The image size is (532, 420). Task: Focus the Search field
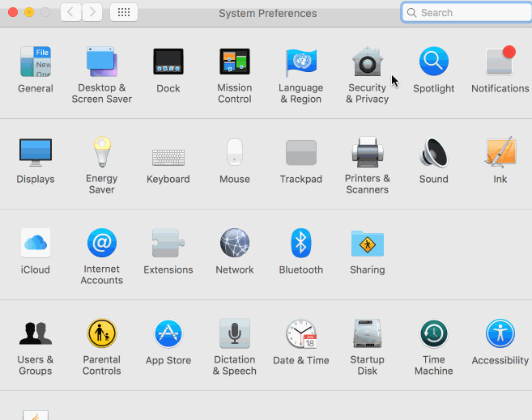coord(466,12)
